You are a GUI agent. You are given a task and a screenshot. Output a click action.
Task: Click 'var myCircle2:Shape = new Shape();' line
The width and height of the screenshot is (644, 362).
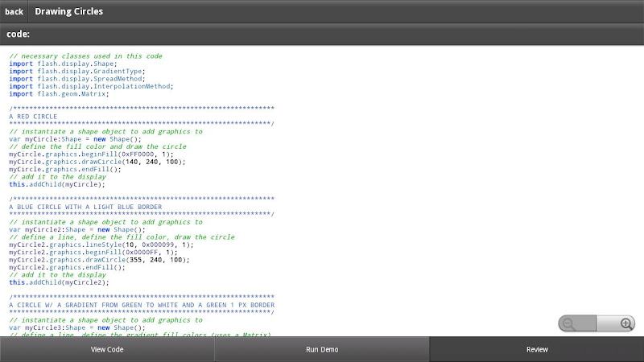77,229
